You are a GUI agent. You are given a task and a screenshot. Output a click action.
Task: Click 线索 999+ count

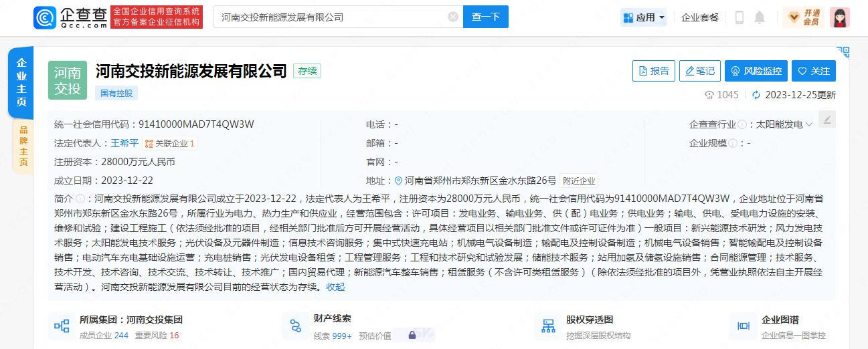(x=333, y=336)
